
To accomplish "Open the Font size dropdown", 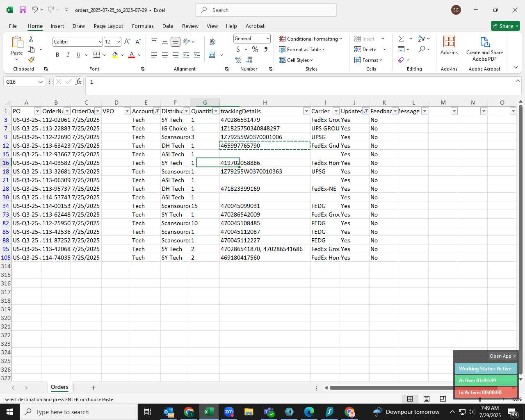I will (119, 42).
